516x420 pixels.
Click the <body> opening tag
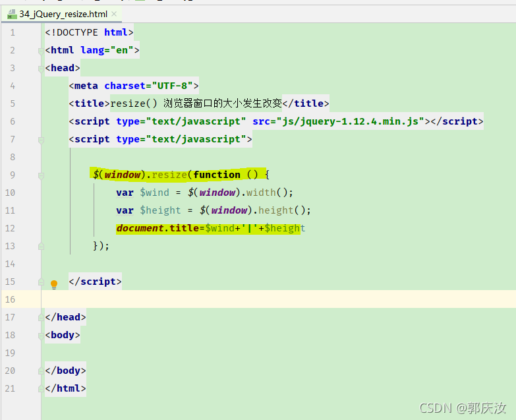click(x=63, y=335)
